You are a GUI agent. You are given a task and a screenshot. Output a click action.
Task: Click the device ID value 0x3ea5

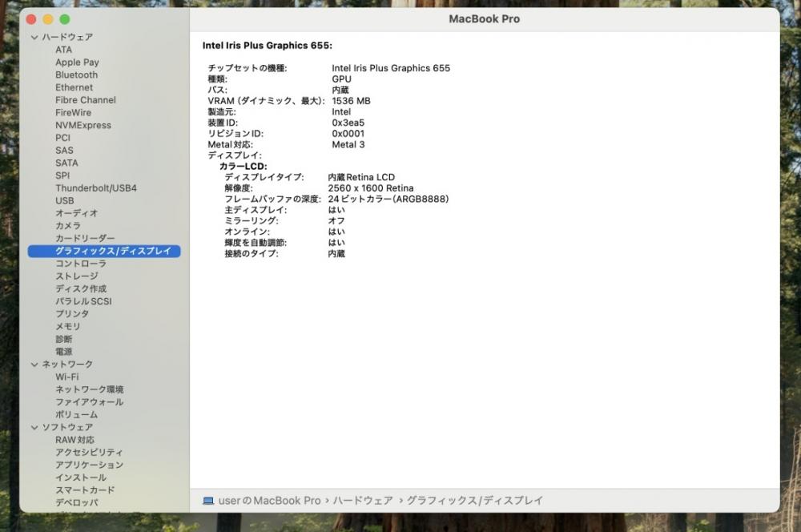348,123
